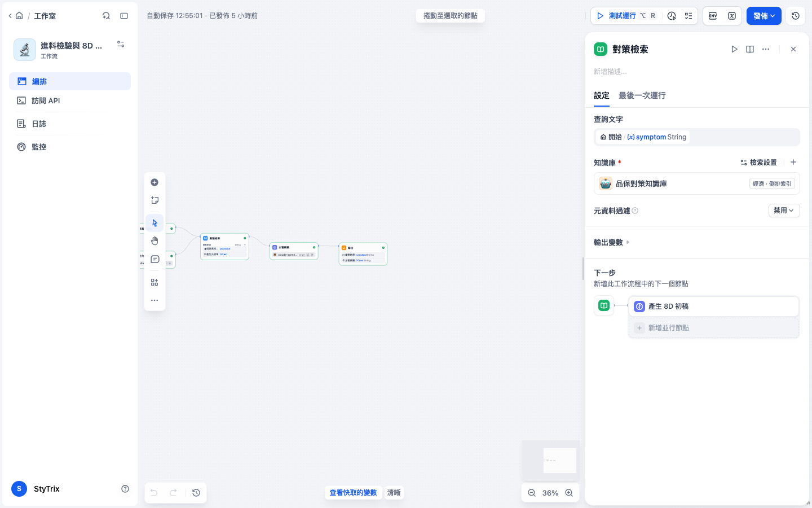Open the checklist icon in toolbar
Image resolution: width=812 pixels, height=508 pixels.
click(689, 16)
